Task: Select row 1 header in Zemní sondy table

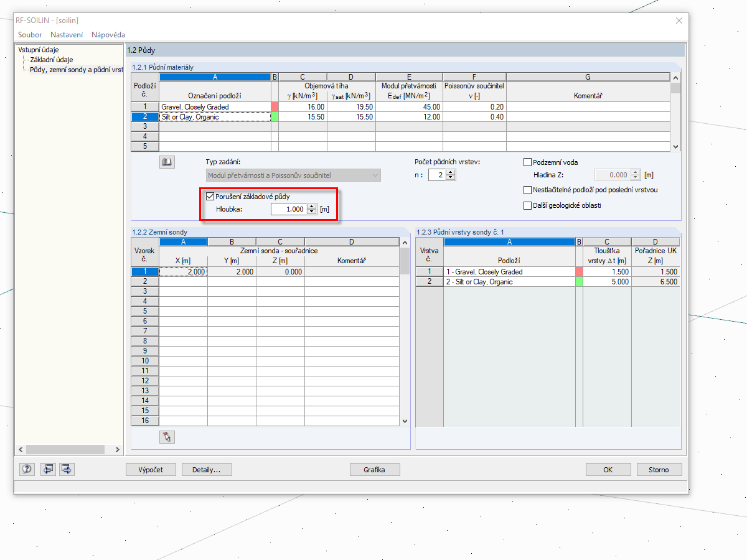Action: [145, 272]
